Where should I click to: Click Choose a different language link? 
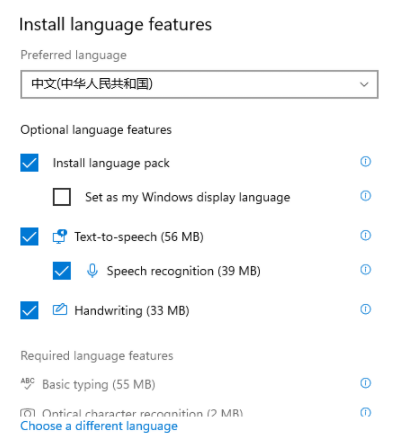pos(99,426)
